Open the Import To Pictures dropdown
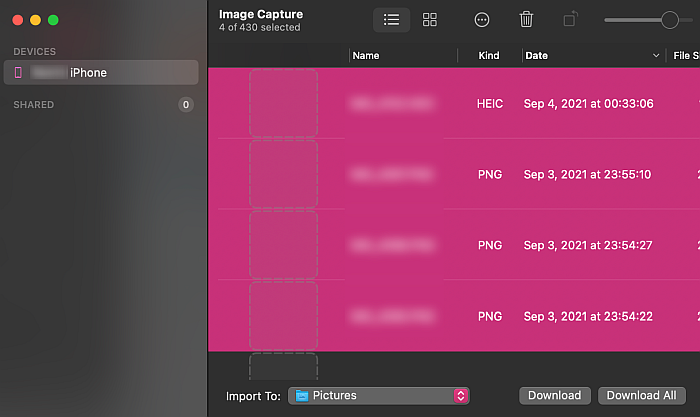700x417 pixels. (379, 396)
